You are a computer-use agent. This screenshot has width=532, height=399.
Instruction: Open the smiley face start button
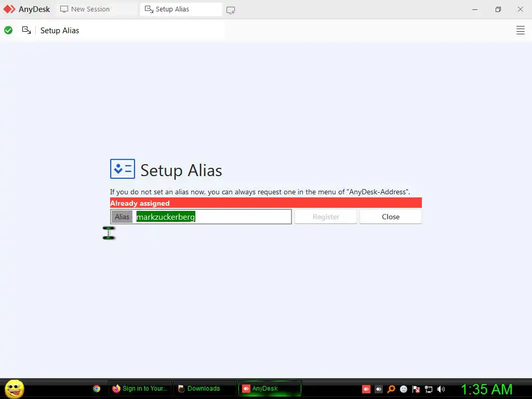[14, 389]
